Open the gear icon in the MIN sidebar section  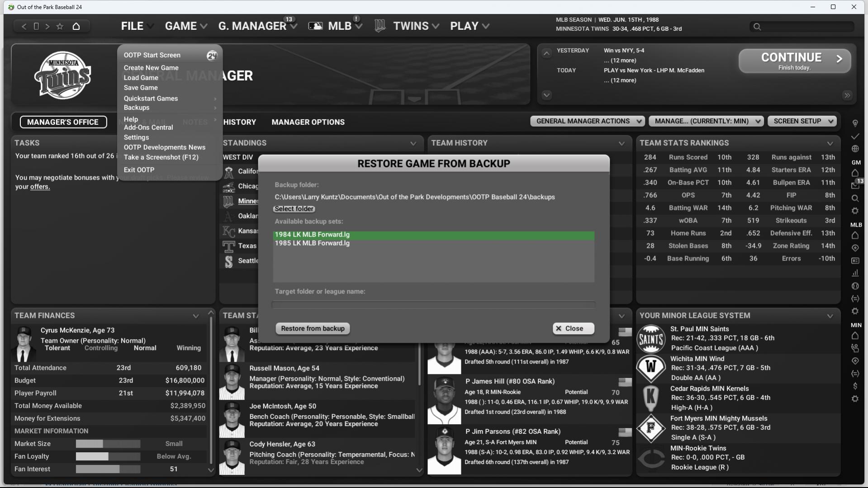pos(855,399)
